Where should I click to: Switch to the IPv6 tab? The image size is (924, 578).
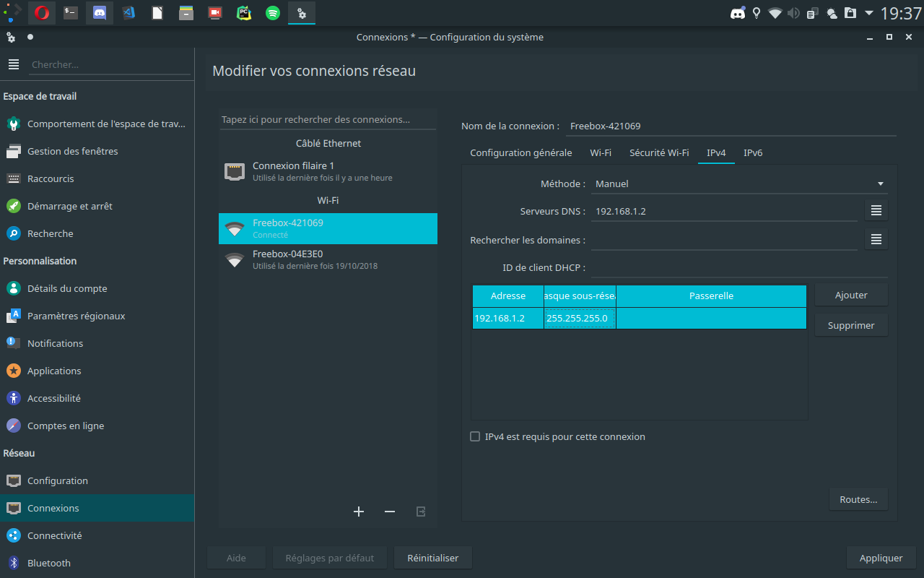753,152
